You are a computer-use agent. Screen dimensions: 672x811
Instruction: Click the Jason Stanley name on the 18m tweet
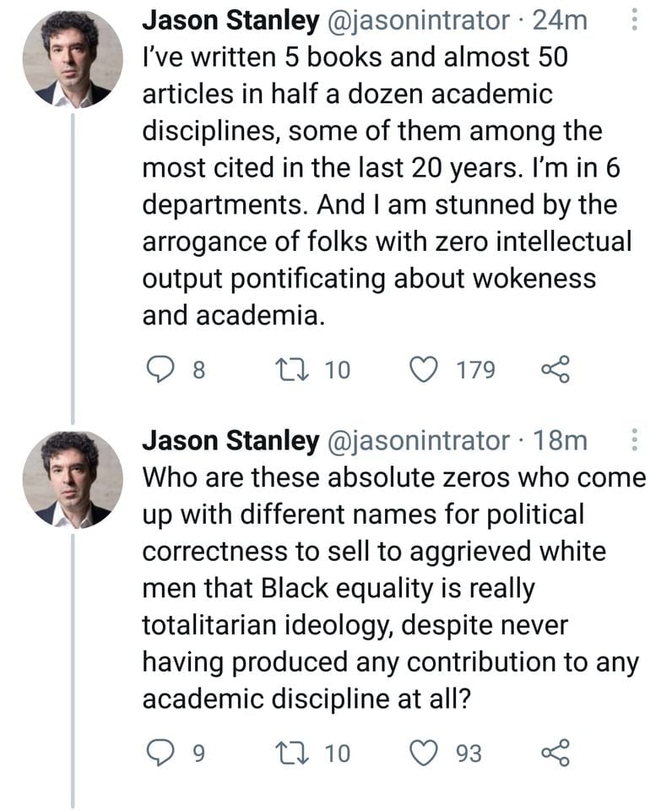(230, 440)
